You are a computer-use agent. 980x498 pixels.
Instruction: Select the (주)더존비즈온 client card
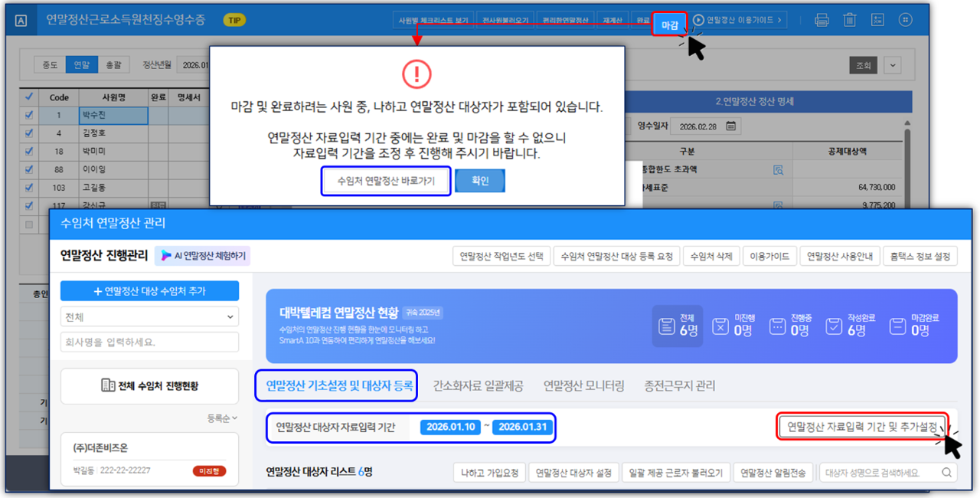point(149,459)
